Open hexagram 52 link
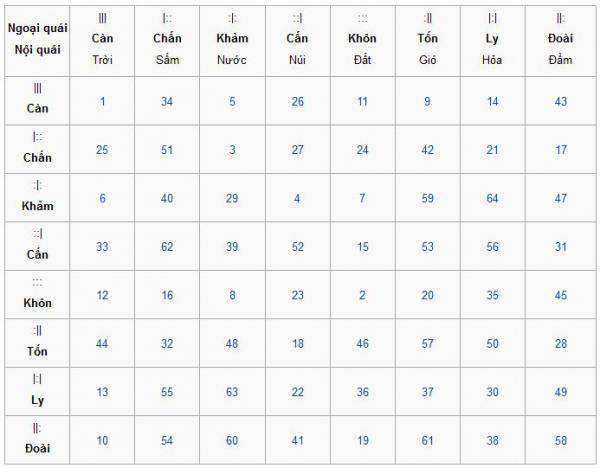The height and width of the screenshot is (468, 600). (297, 246)
